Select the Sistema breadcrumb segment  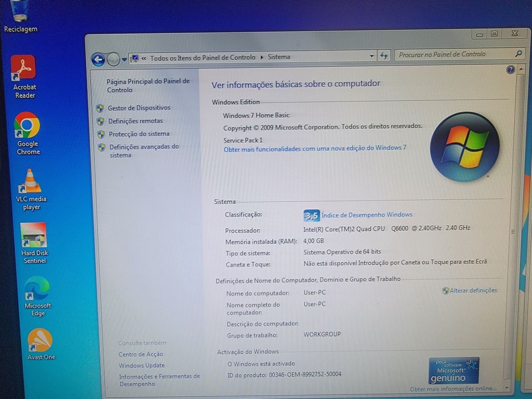(x=279, y=56)
